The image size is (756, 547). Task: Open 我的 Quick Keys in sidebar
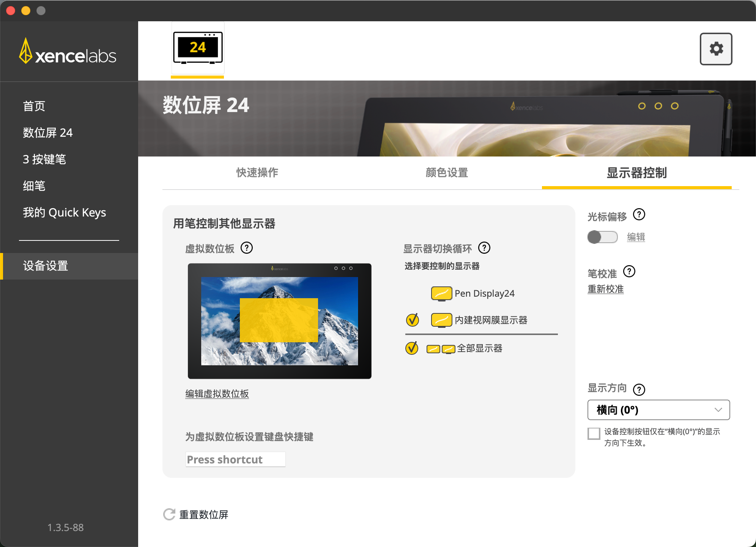(65, 212)
